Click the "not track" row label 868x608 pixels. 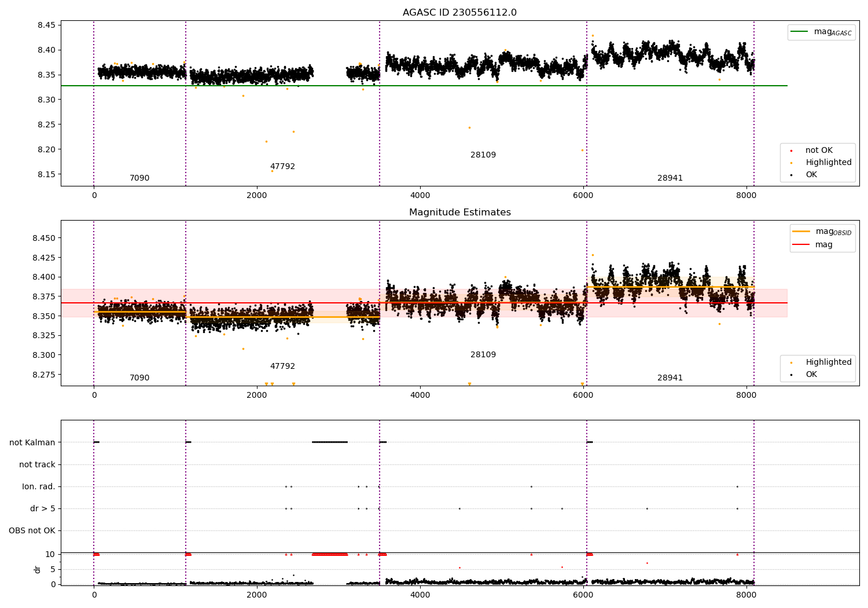[37, 465]
